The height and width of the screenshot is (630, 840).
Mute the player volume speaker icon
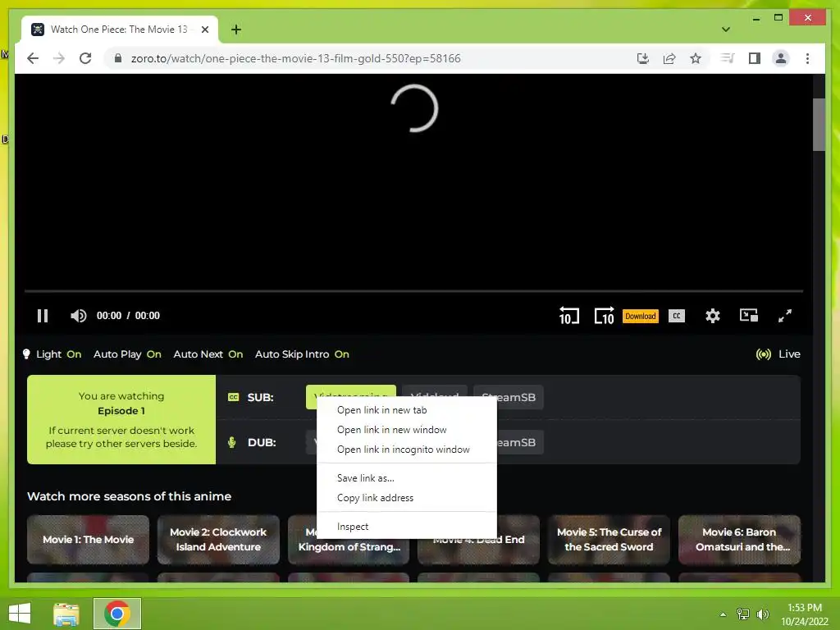(78, 316)
